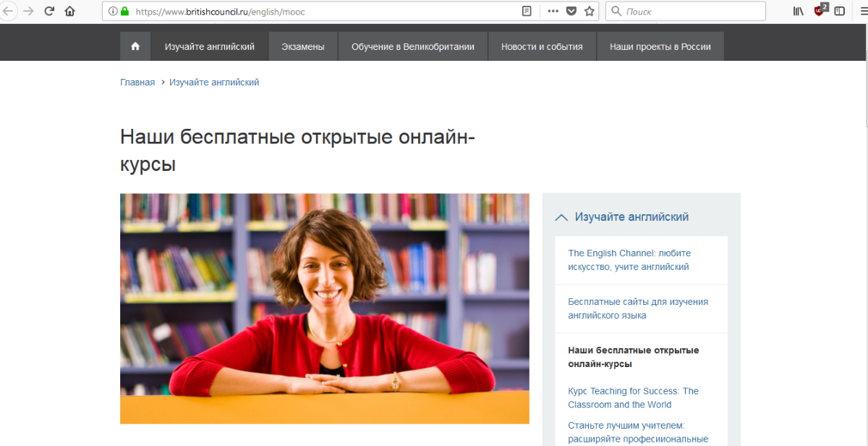
Task: Reload the page with the refresh icon
Action: point(49,12)
